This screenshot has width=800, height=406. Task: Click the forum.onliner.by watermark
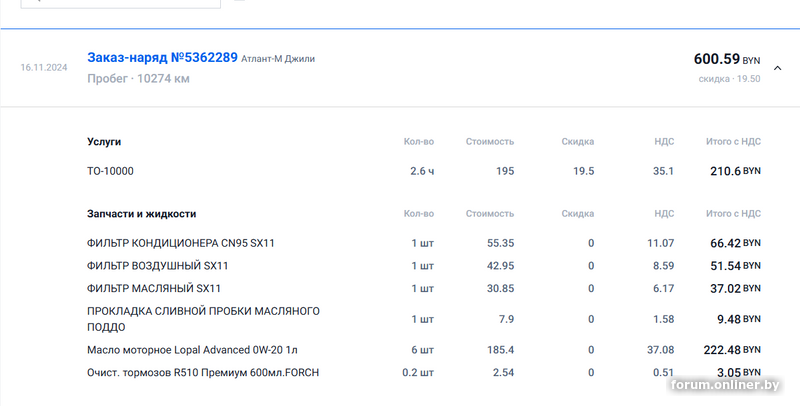728,386
